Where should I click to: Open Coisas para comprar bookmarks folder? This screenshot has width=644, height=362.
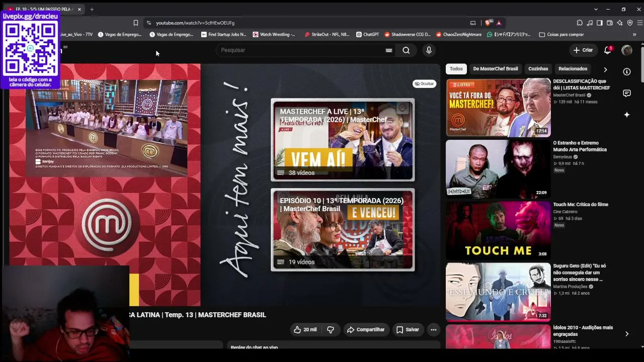coord(561,35)
